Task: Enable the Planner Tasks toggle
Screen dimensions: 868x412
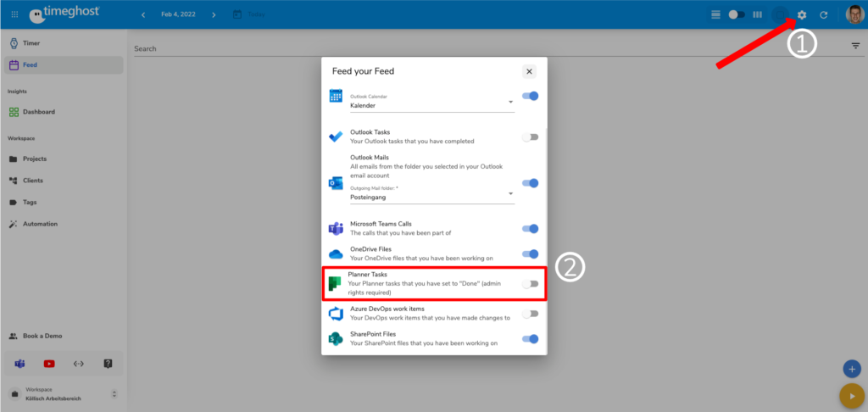Action: point(530,284)
